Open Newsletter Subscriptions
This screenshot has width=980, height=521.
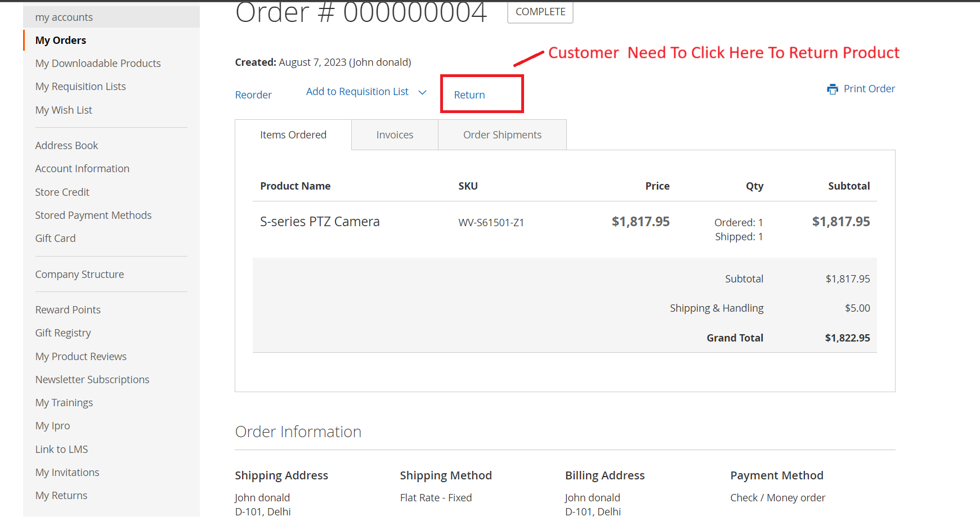92,380
